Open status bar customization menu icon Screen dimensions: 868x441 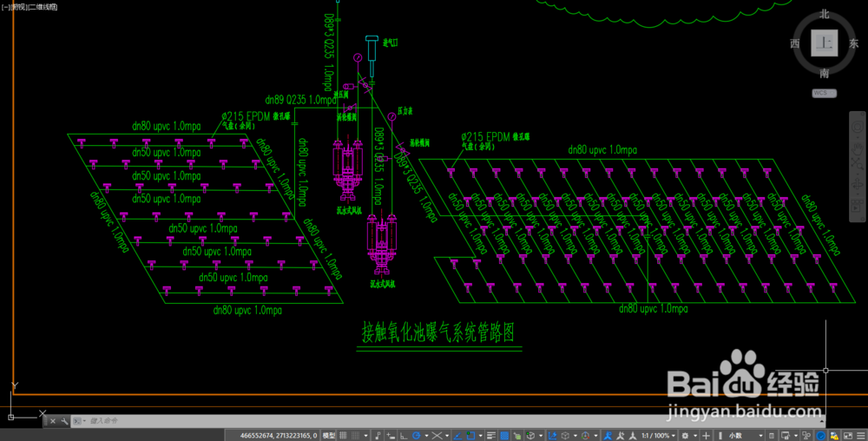(861, 436)
